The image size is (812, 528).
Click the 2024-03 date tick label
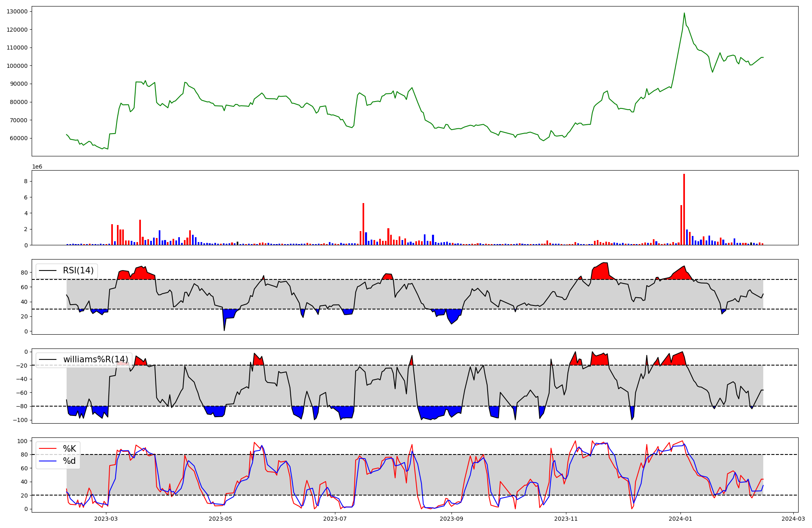click(x=793, y=519)
